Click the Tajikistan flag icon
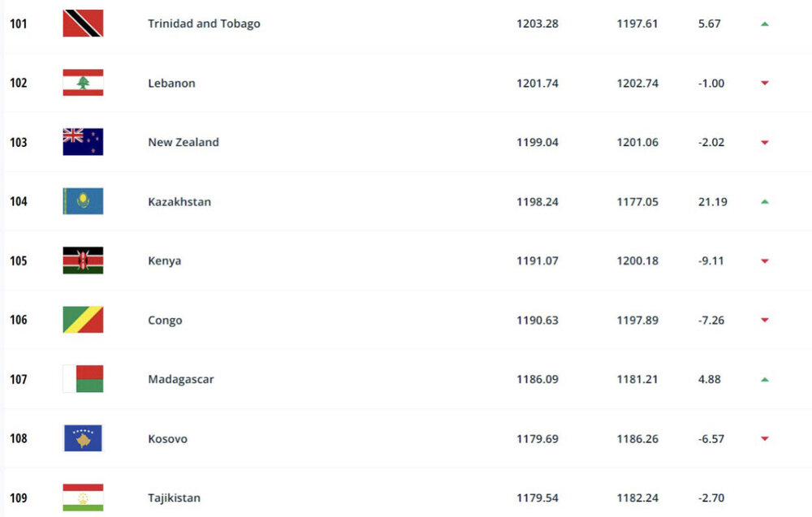Viewport: 812px width, 517px height. coord(83,498)
